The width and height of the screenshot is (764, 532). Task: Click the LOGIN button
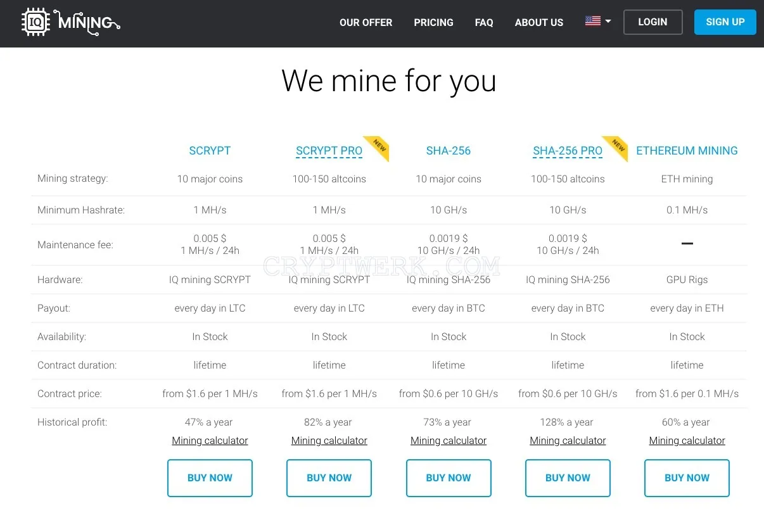[653, 22]
